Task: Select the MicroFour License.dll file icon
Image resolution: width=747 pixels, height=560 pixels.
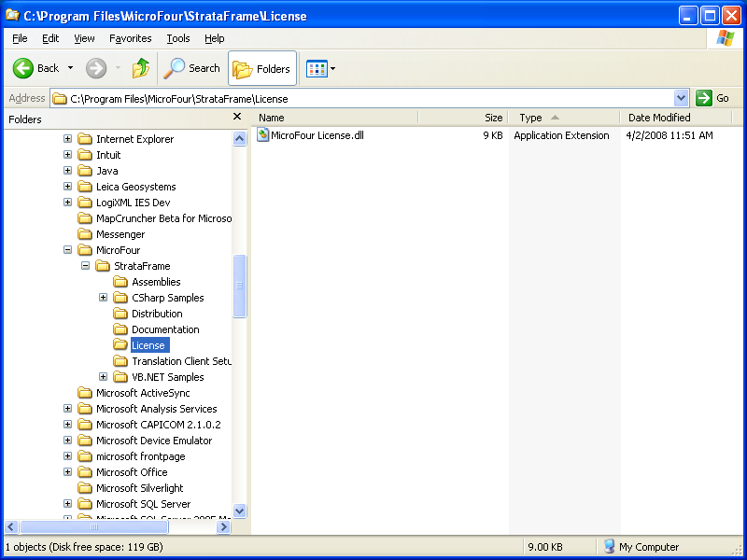Action: [263, 135]
